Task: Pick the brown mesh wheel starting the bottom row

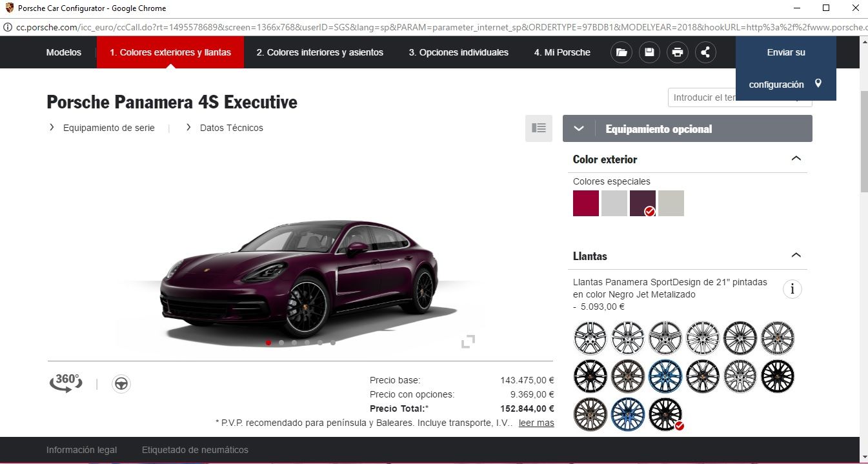Action: click(x=590, y=414)
